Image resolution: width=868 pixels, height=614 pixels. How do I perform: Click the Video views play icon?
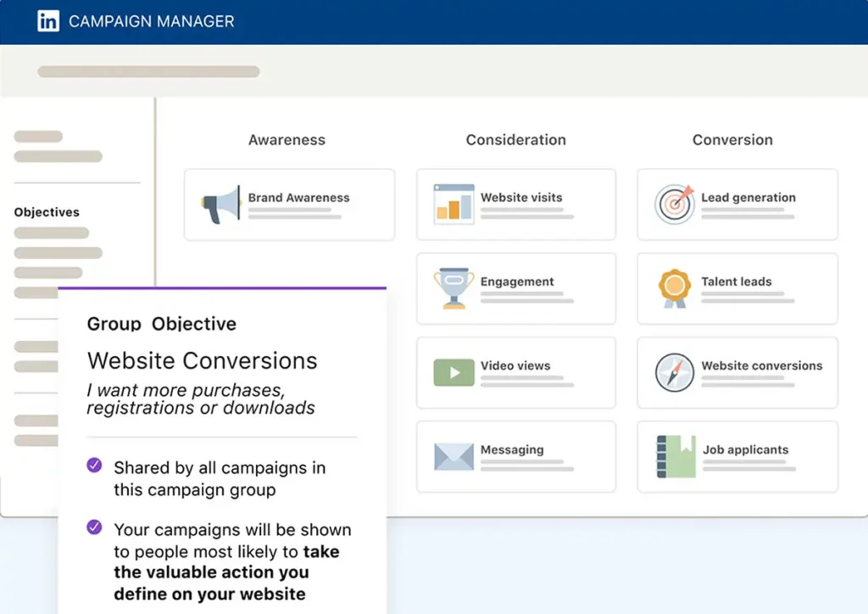[x=453, y=372]
